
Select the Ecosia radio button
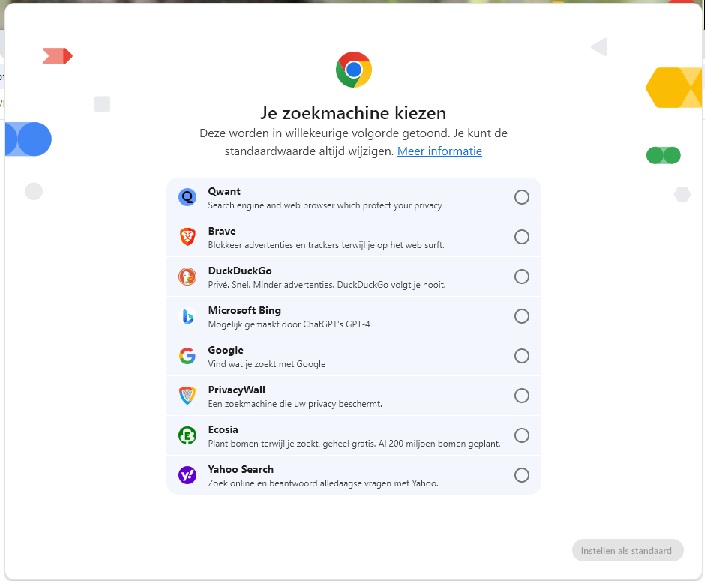[x=521, y=435]
